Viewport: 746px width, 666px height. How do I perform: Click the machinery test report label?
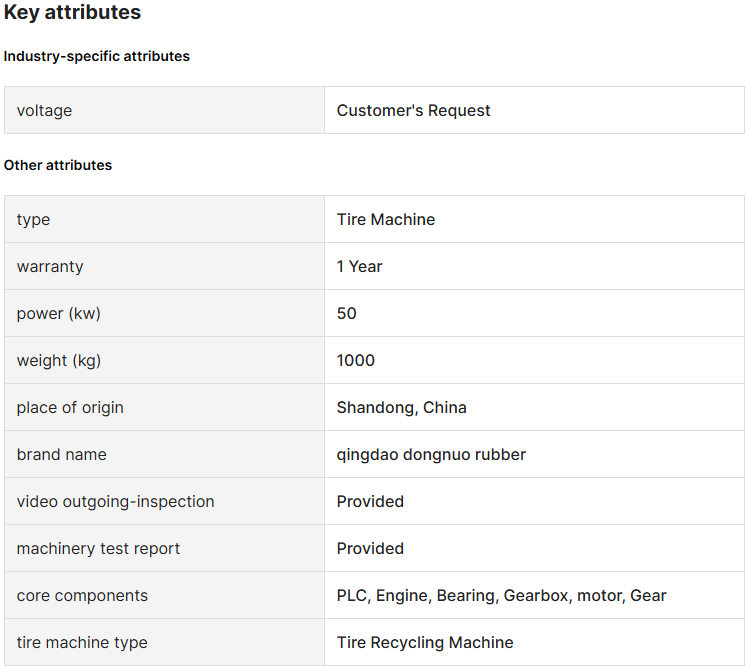(98, 548)
